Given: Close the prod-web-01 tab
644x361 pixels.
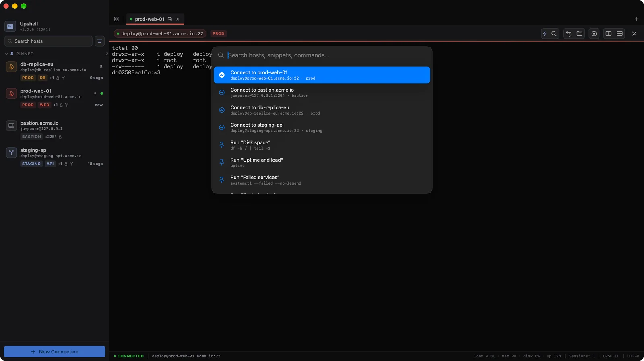Looking at the screenshot, I should point(178,19).
